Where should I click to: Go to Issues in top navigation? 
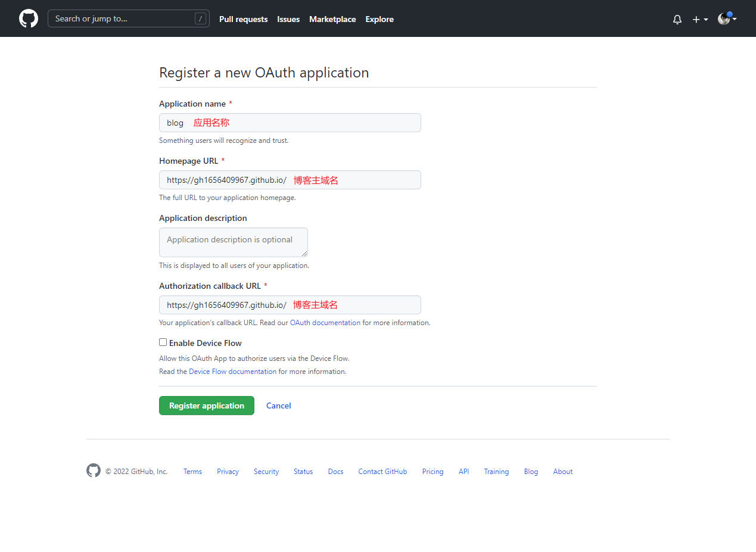coord(288,19)
